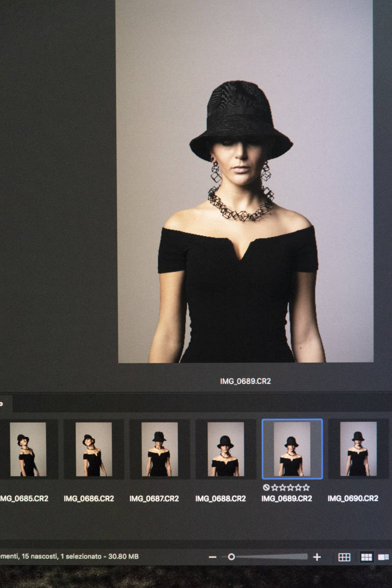Select the IMG_0688.CR2 thumbnail
This screenshot has width=392, height=588.
(x=225, y=449)
